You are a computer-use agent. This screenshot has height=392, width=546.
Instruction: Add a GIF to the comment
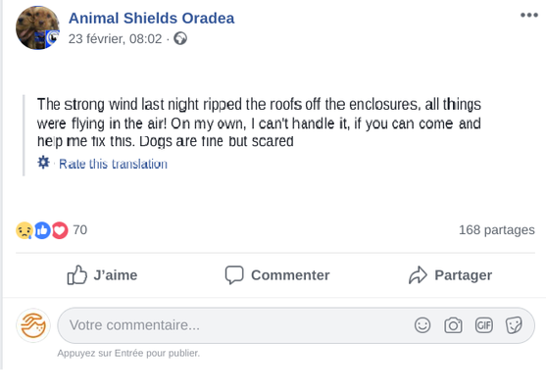[484, 325]
